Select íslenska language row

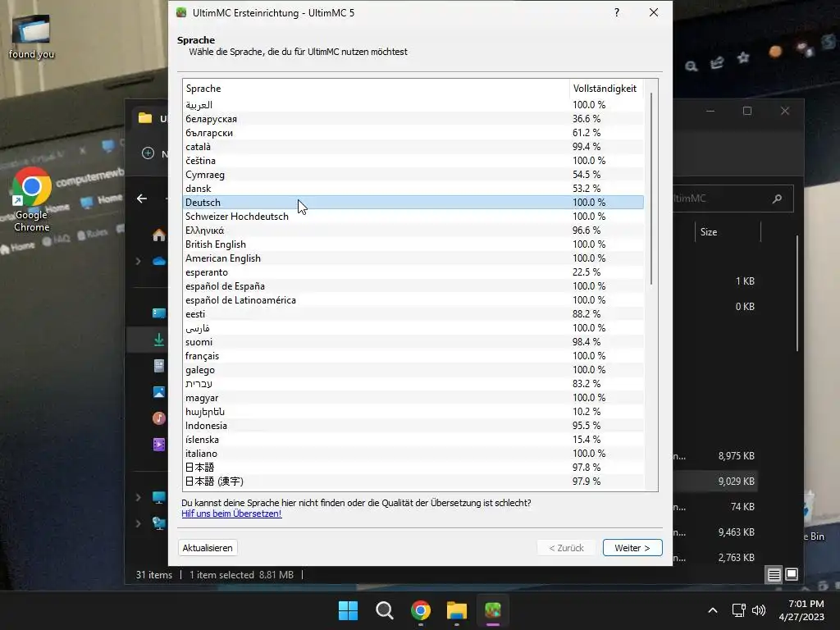[413, 440]
